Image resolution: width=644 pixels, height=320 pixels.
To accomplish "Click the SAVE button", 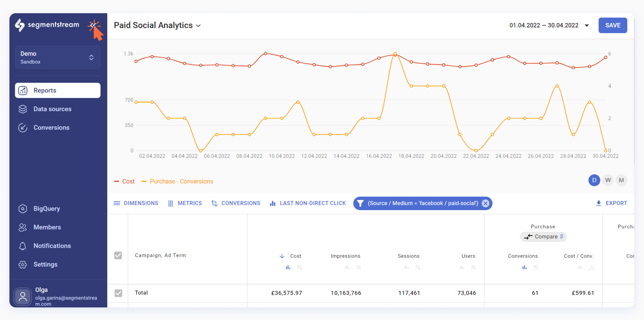I will 613,25.
